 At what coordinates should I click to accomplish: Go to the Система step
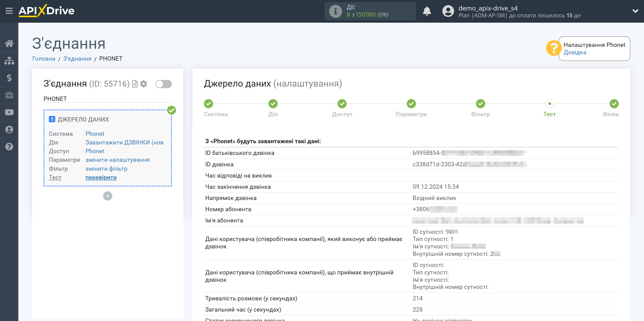[208, 104]
